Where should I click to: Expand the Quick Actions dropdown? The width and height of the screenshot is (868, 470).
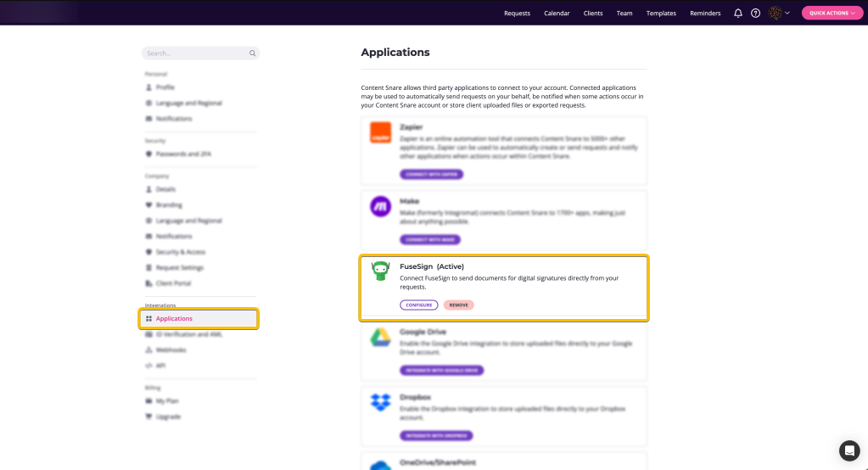pos(832,13)
